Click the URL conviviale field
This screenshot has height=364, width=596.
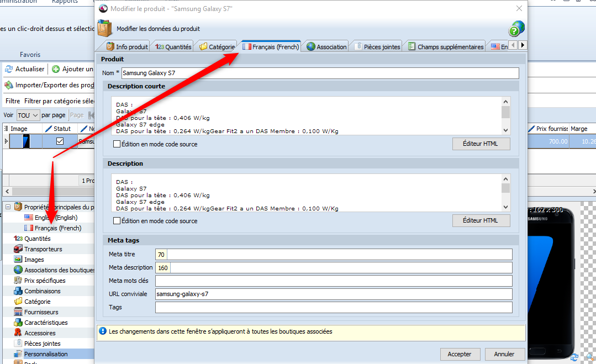(x=334, y=294)
